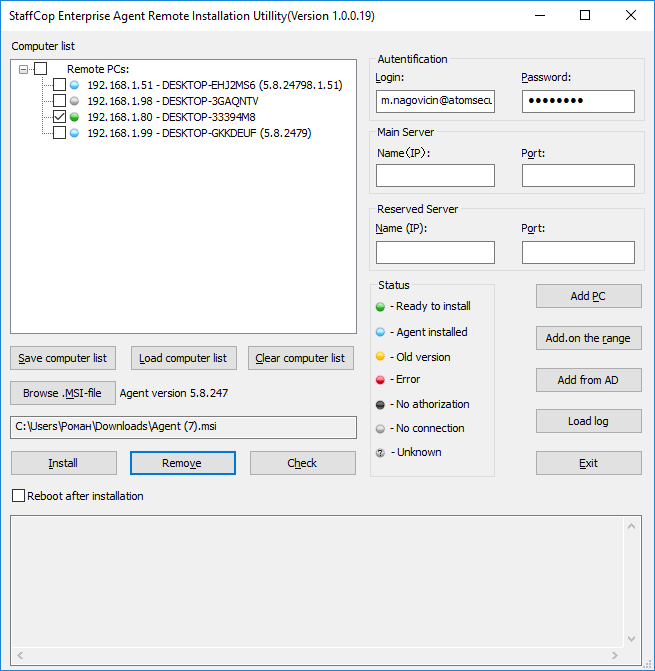Click the Password input field
This screenshot has width=655, height=671.
[x=578, y=101]
